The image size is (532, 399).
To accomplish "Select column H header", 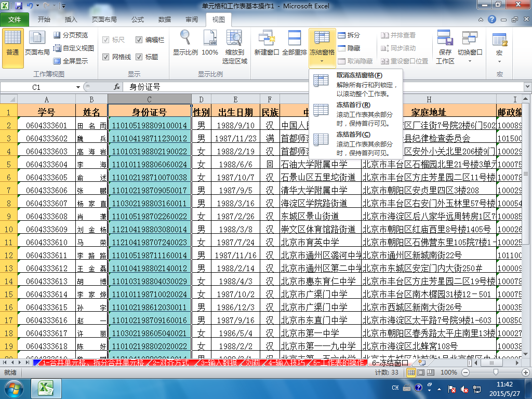I will point(429,99).
